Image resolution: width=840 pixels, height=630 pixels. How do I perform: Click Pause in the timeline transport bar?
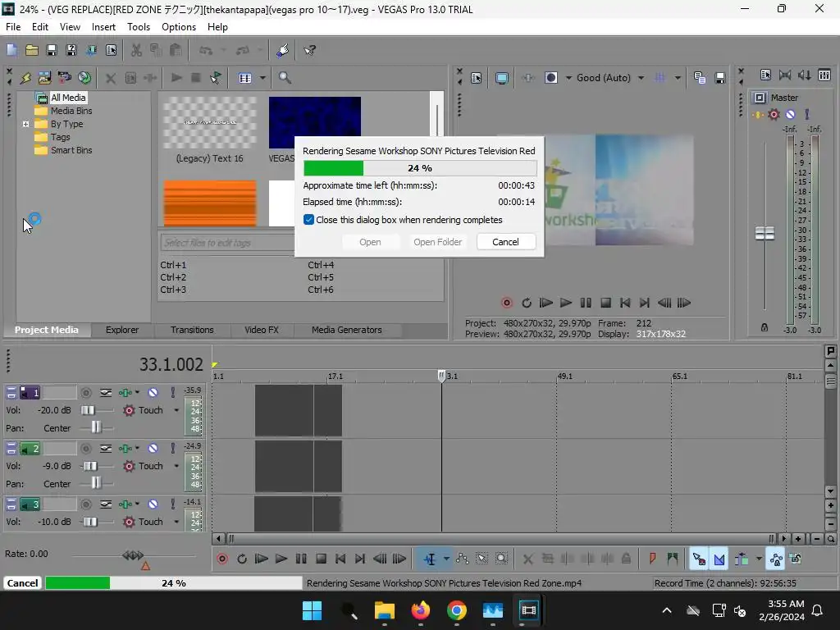(x=301, y=559)
